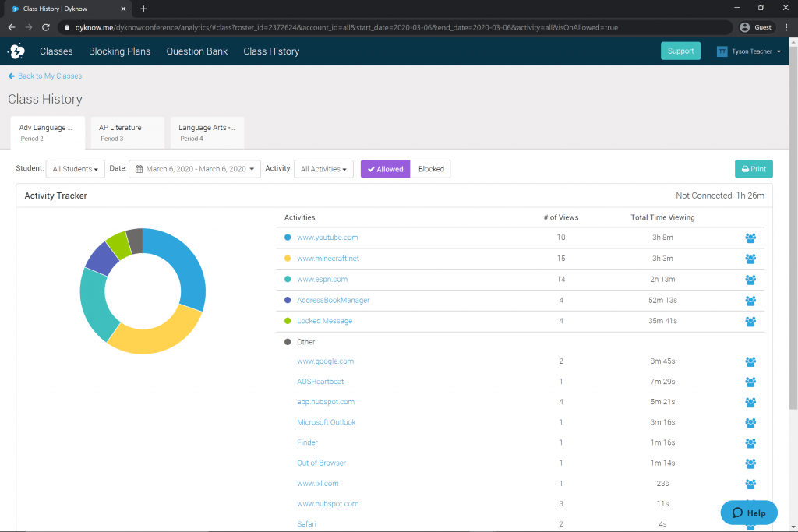Click the calendar icon in the date field

point(141,168)
